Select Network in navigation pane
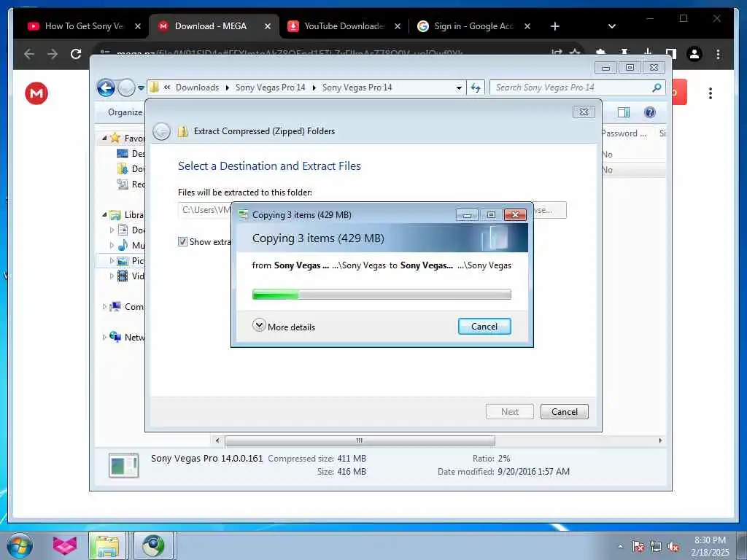This screenshot has width=747, height=560. click(127, 337)
